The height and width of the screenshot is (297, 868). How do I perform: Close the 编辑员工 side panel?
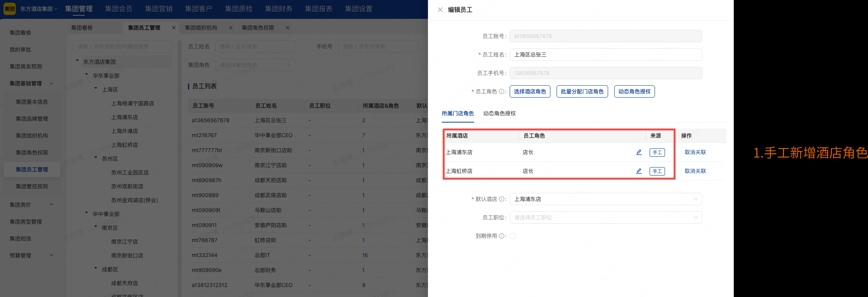[440, 10]
